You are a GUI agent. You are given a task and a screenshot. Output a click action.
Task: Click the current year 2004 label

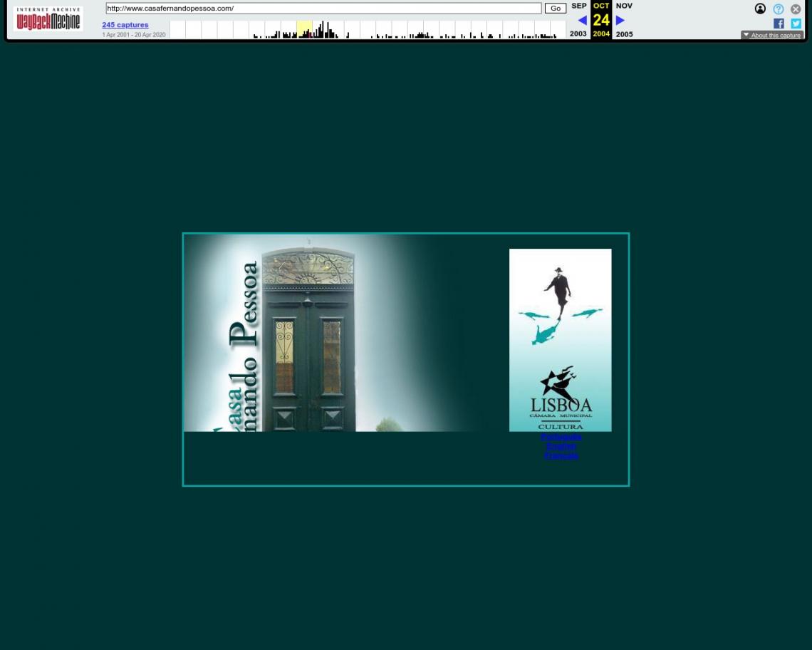(600, 33)
